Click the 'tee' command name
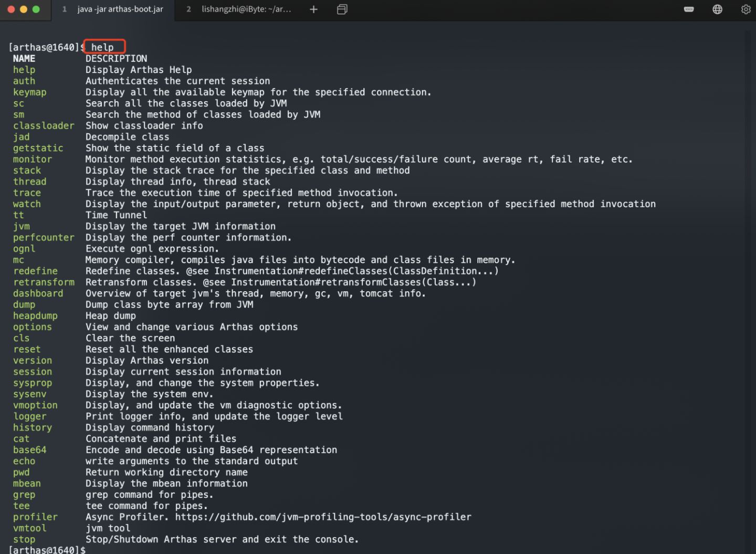Screen dimensions: 756x554 coord(22,506)
